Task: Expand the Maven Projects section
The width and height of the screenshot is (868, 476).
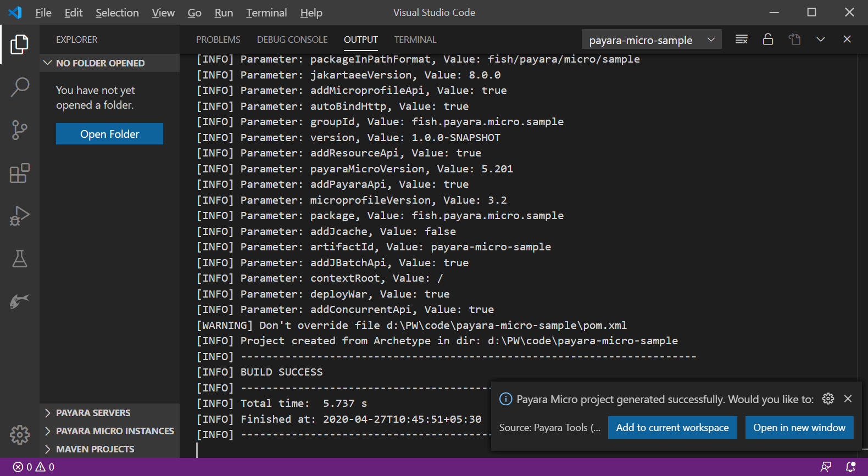Action: pos(109,449)
